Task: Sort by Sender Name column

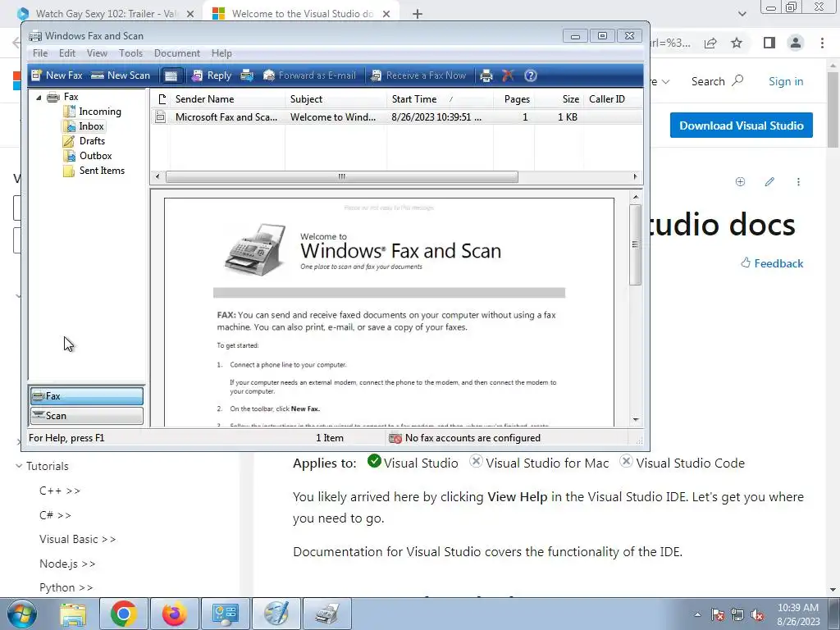Action: point(228,99)
